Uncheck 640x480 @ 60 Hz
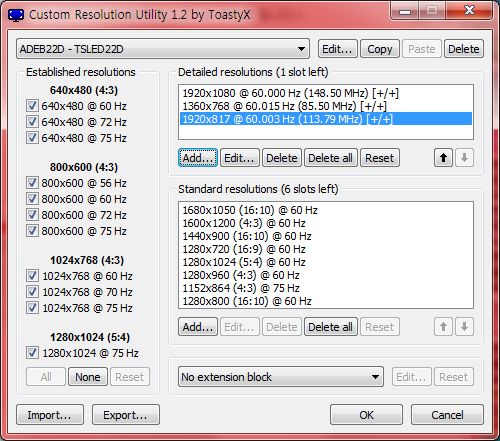The image size is (500, 441). pos(32,106)
